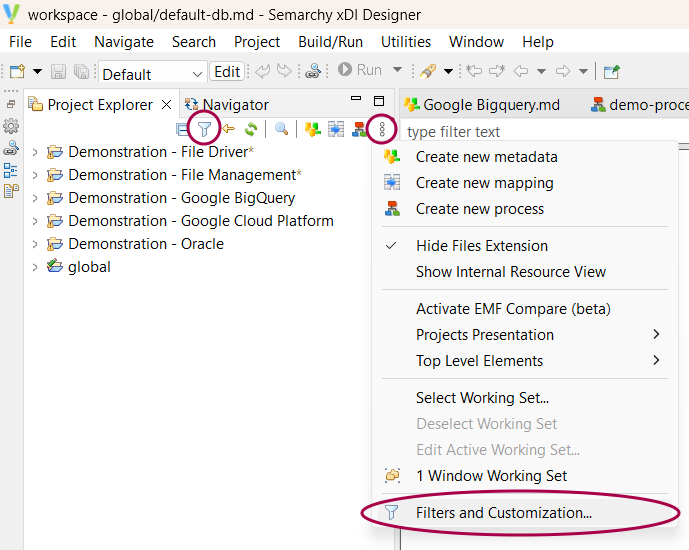Click the Edit configuration button
689x550 pixels.
click(227, 72)
